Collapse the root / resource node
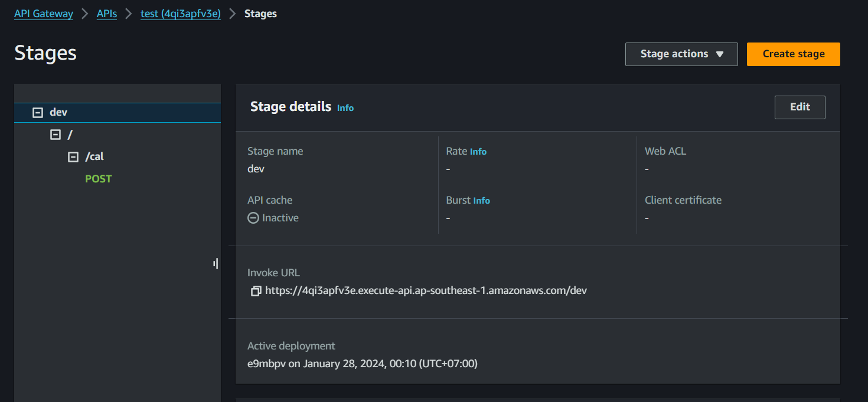Viewport: 868px width, 402px height. (x=56, y=135)
